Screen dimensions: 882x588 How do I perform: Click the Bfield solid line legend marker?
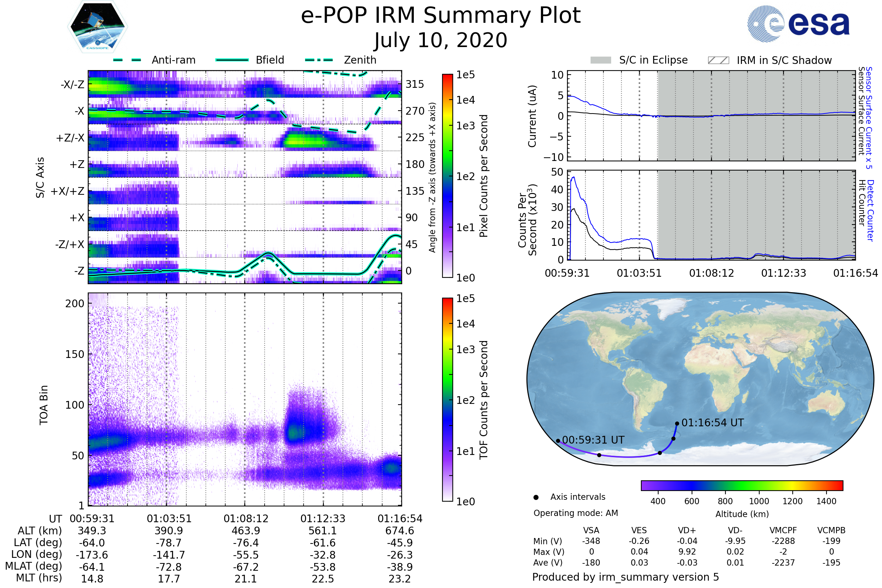[232, 60]
